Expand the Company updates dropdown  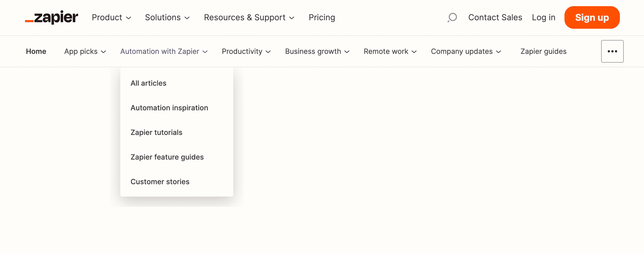466,51
